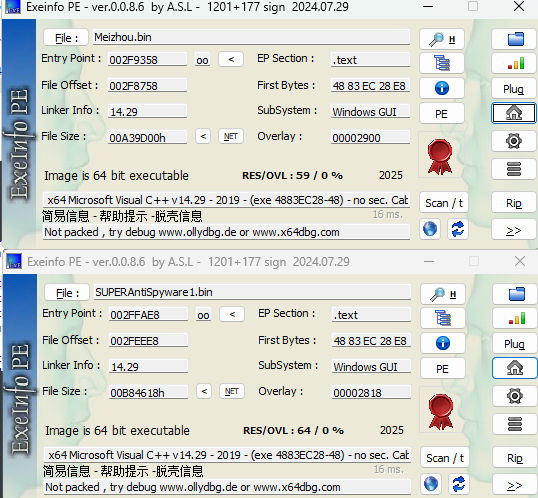Click the refresh arrows icon in SUPERAntiSpyware1.bin window
538x498 pixels.
click(459, 484)
